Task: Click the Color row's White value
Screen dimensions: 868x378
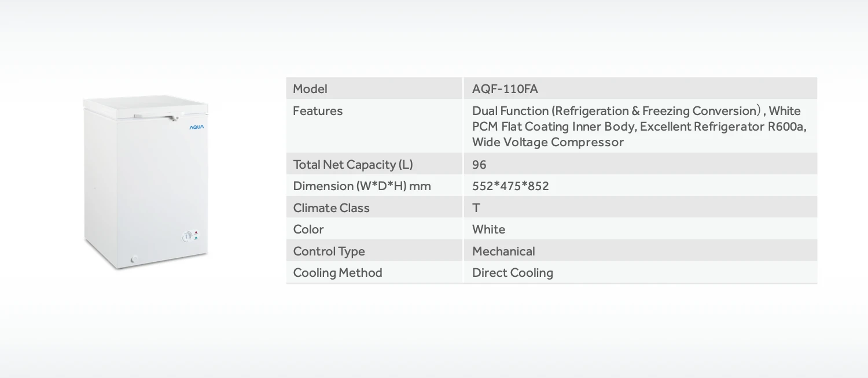Action: 488,229
